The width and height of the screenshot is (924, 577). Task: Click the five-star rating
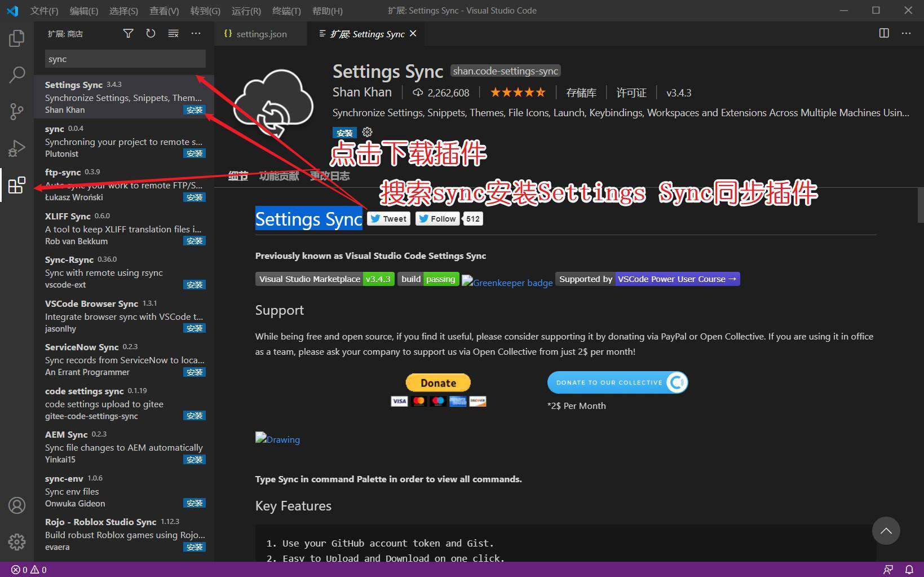518,93
